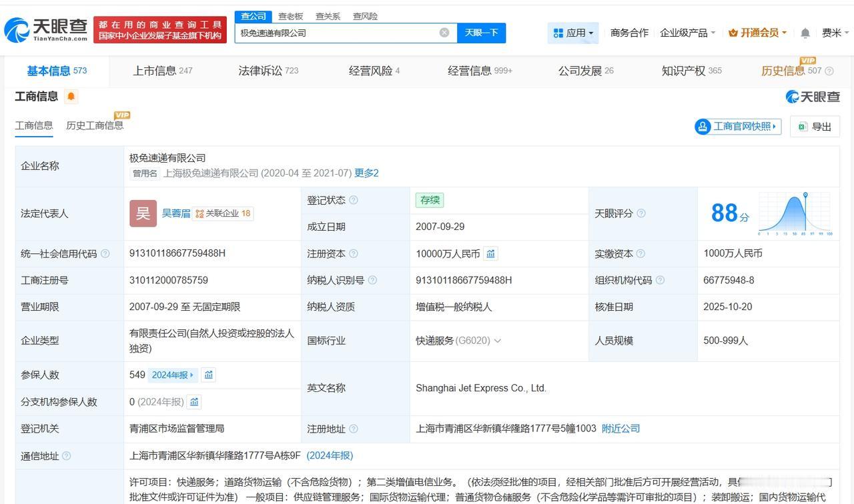Select approval date 2025-10-20

point(728,307)
